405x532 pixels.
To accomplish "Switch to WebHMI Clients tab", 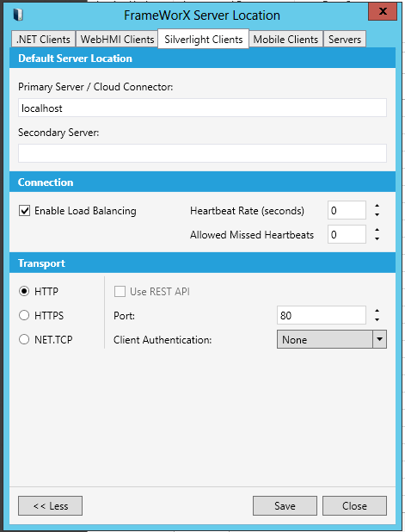I will coord(117,39).
